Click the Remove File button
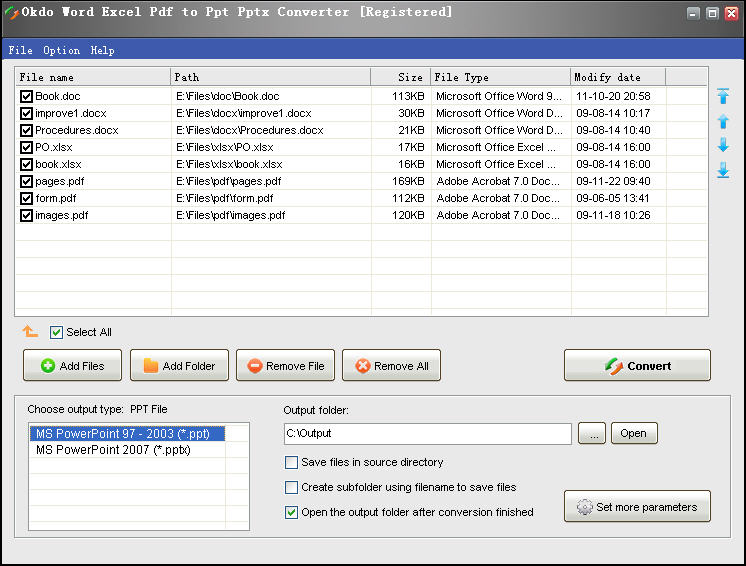 [x=285, y=365]
